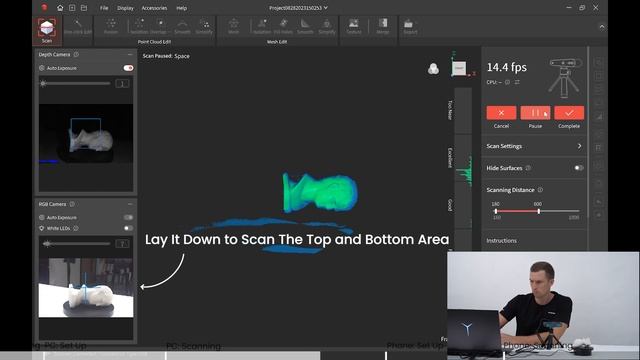Click the Pause scan button

point(535,113)
